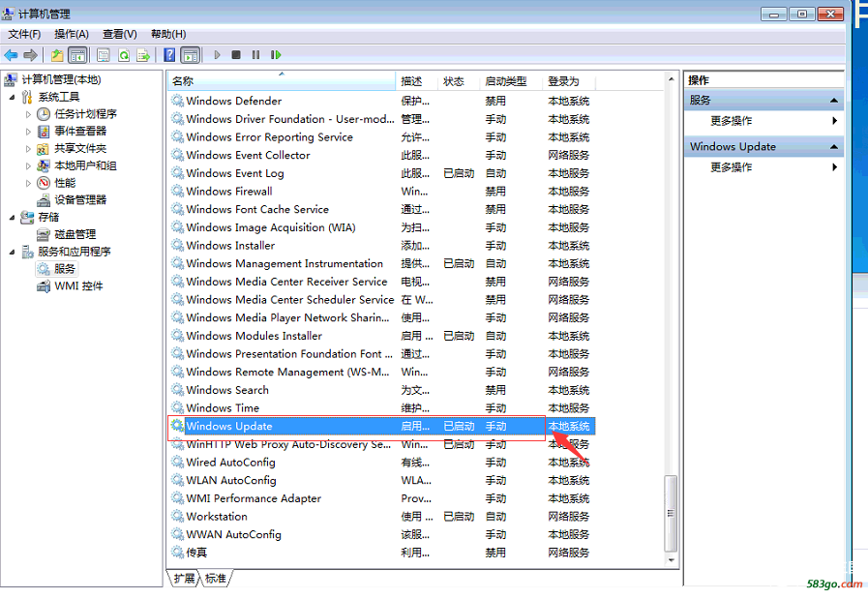Viewport: 868px width, 599px height.
Task: Click the gear icon beside Windows Search
Action: (177, 389)
